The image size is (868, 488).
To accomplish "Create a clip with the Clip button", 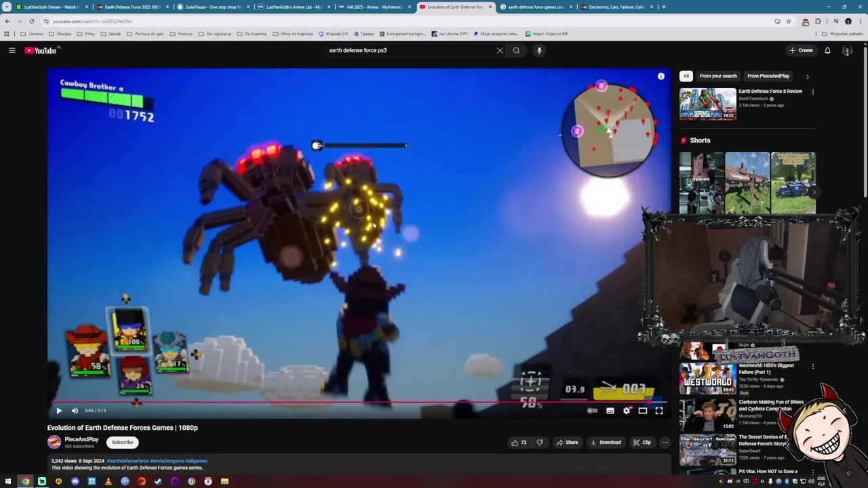I will 642,443.
